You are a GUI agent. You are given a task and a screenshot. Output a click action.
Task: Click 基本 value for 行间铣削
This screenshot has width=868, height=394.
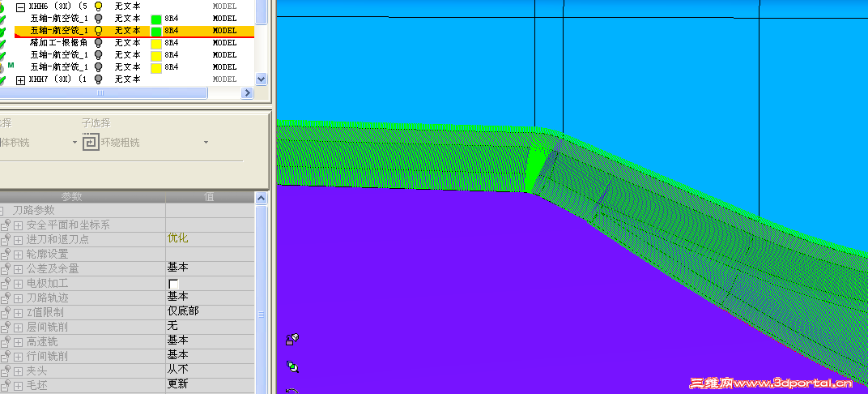click(x=177, y=354)
